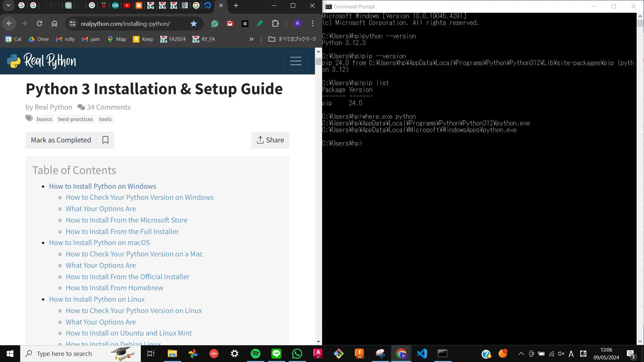Reload the Real Python page

click(x=39, y=23)
